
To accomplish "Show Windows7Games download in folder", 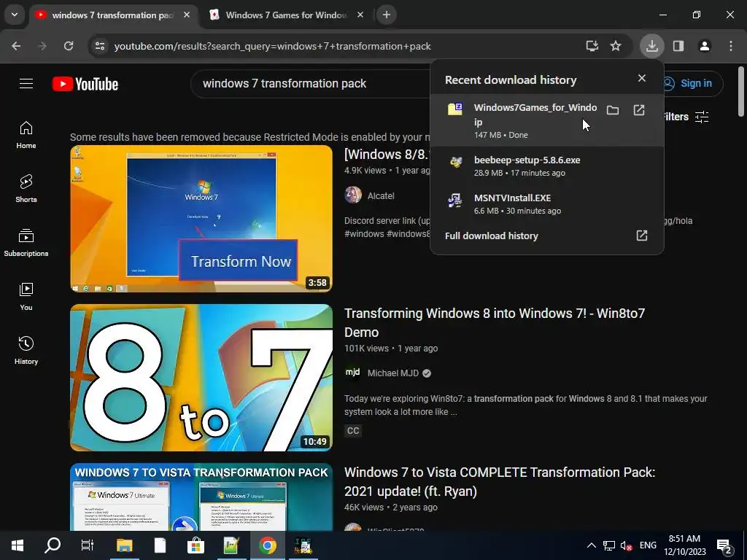I will 613,111.
